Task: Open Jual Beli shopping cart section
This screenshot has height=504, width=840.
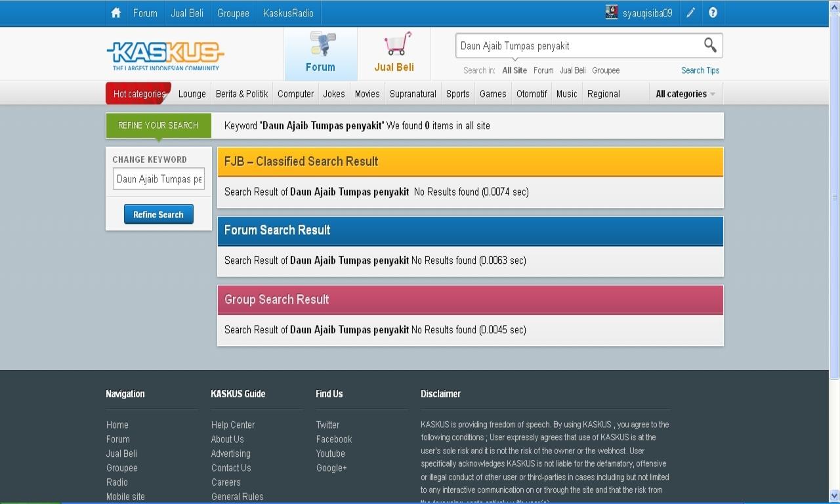Action: coord(394,53)
